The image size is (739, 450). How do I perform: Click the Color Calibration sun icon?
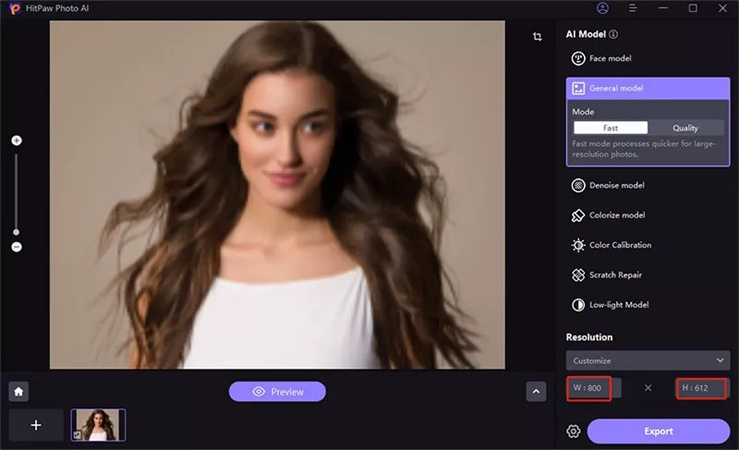coord(578,245)
